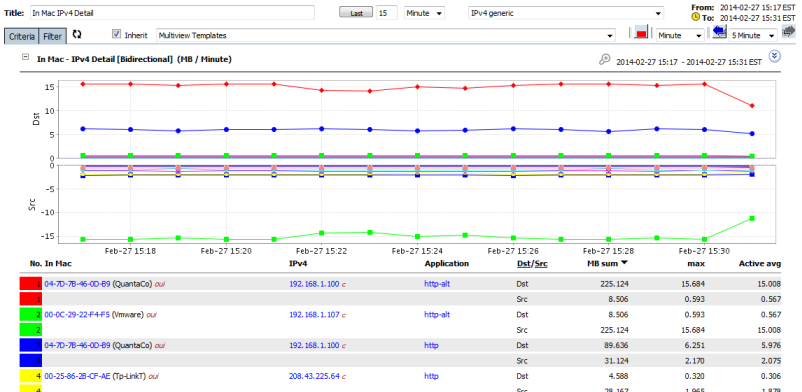Click the 31.124 MB sum value
Viewport: 802px width, 392px height.
617,360
